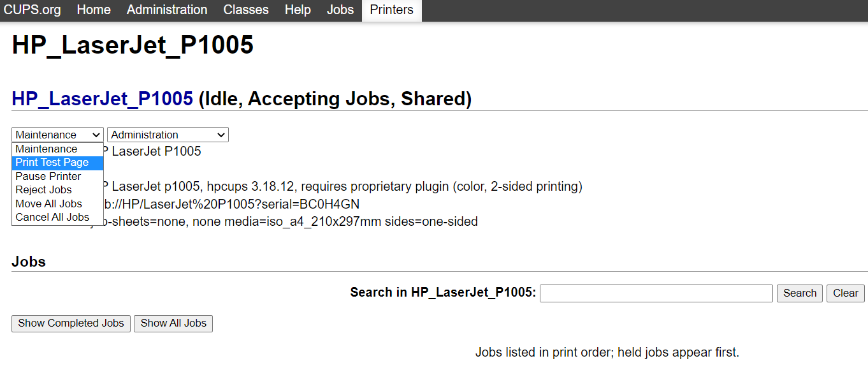Image resolution: width=868 pixels, height=370 pixels.
Task: Expand the Administration dropdown below the title
Action: [168, 135]
